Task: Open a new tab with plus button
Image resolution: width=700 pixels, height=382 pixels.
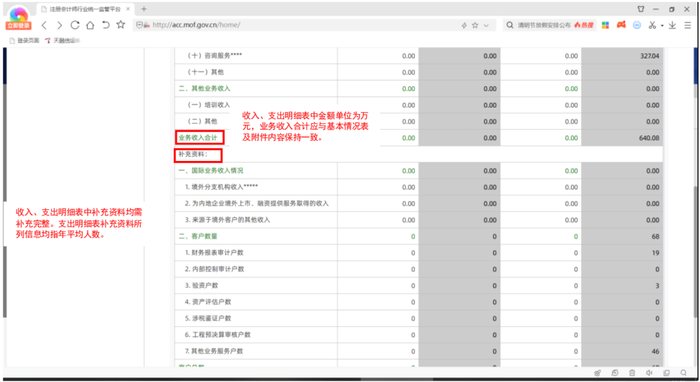Action: [x=144, y=9]
